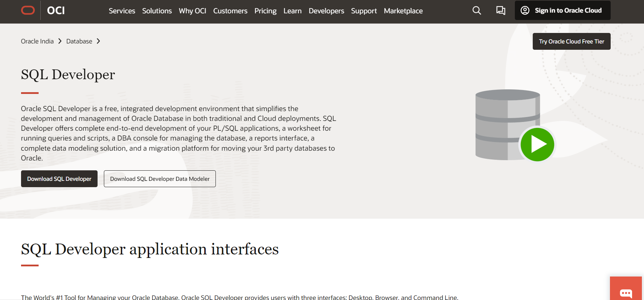Expand the Services menu

(122, 11)
